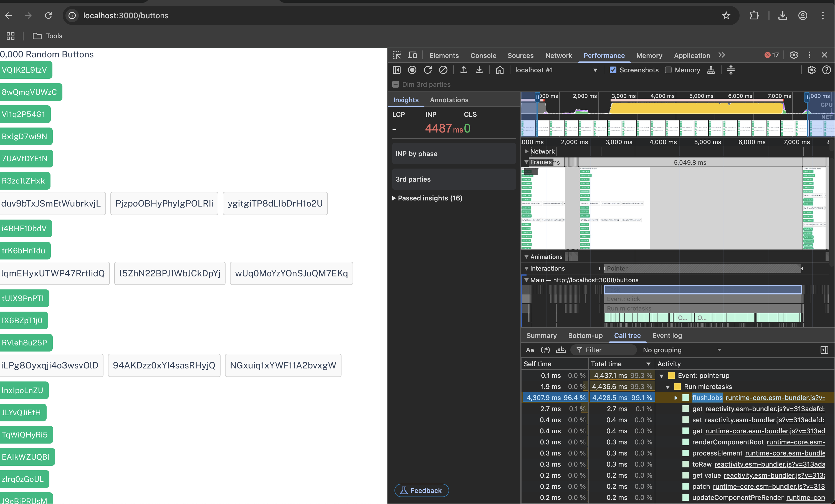Open the No grouping dropdown

[x=682, y=350]
